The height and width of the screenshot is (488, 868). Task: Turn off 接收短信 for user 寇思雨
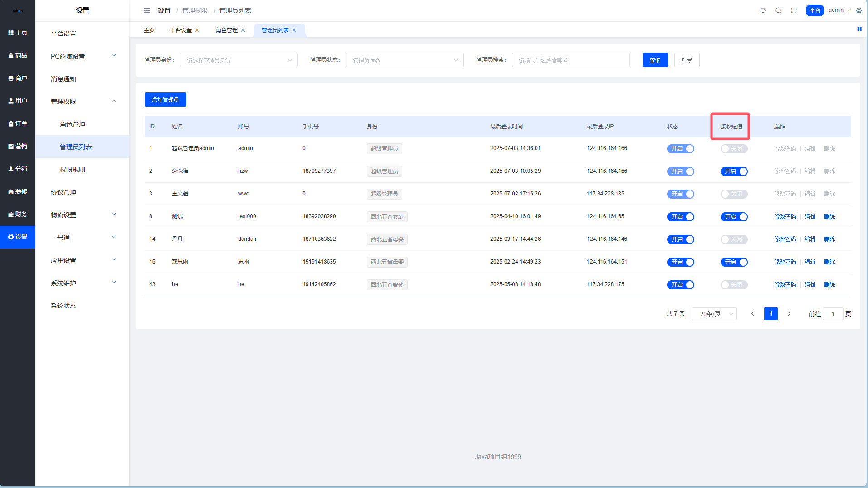(734, 262)
